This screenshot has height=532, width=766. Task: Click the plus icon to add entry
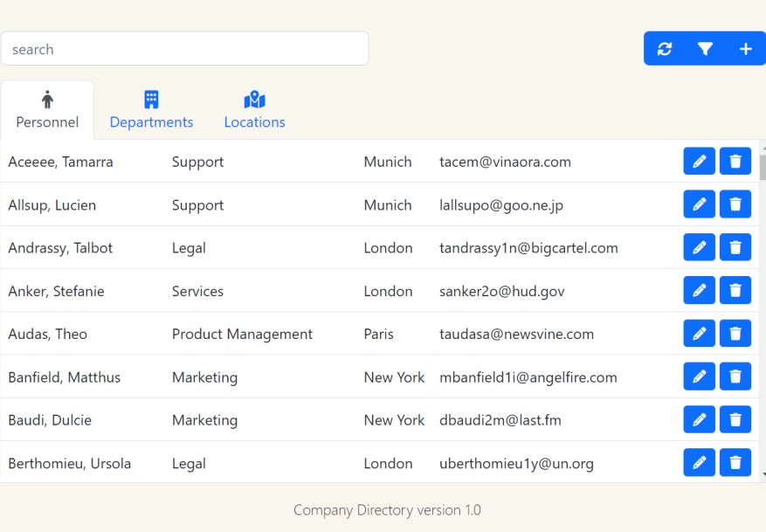[x=745, y=49]
